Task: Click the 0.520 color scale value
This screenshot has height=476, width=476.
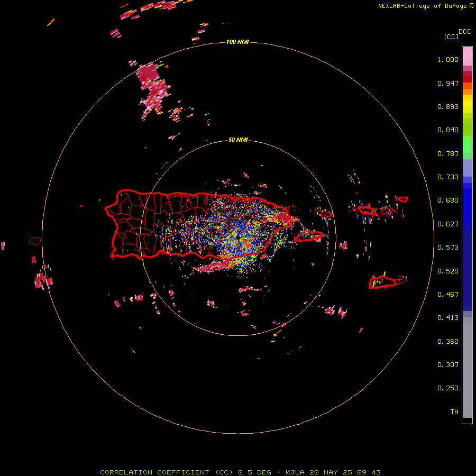Action: 448,271
